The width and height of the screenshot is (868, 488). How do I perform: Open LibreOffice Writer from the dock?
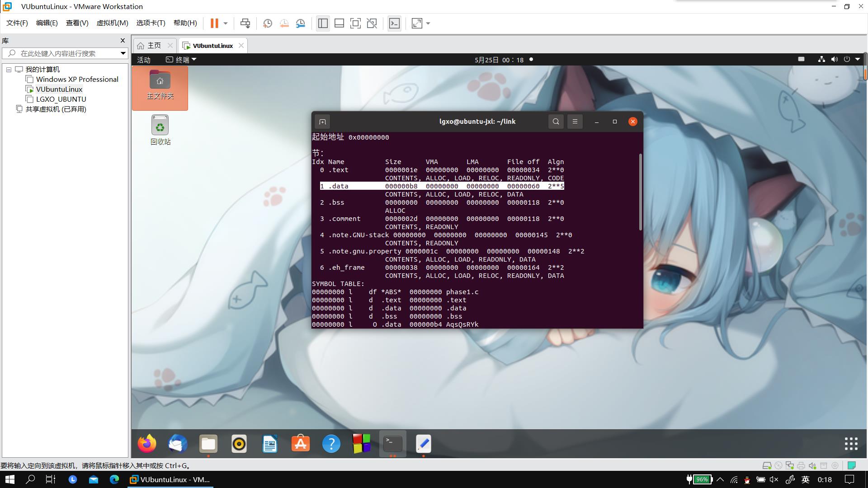(x=270, y=444)
